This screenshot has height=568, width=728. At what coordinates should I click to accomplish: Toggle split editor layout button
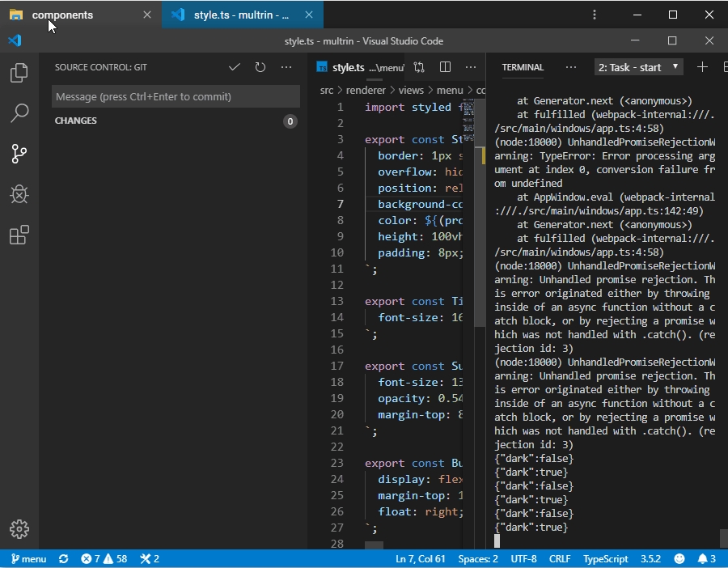pos(445,67)
